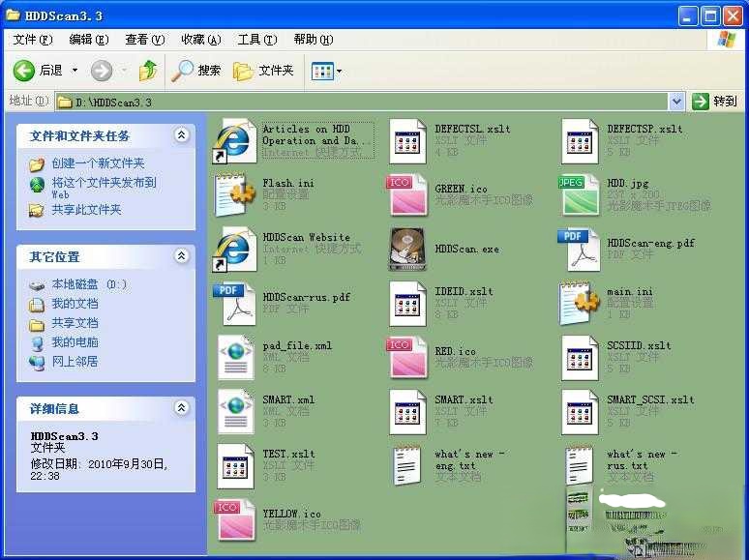Open the 查看(V) menu
This screenshot has height=560, width=749.
click(145, 40)
